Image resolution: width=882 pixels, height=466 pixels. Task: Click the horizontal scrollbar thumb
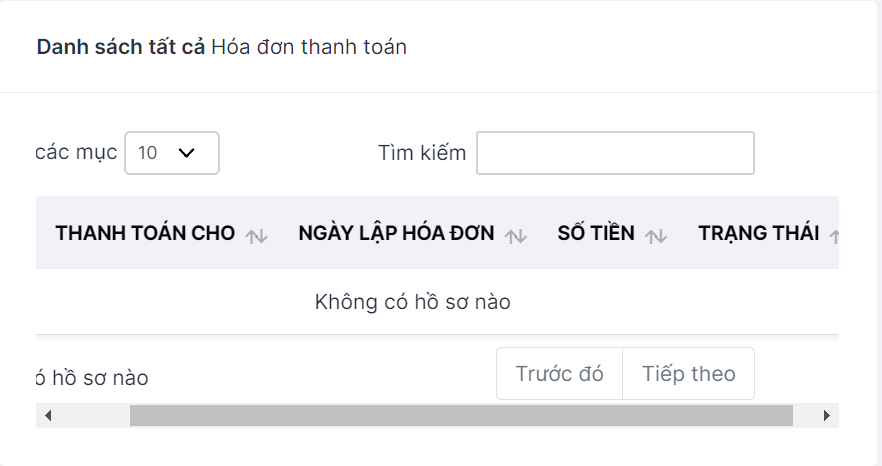point(461,415)
